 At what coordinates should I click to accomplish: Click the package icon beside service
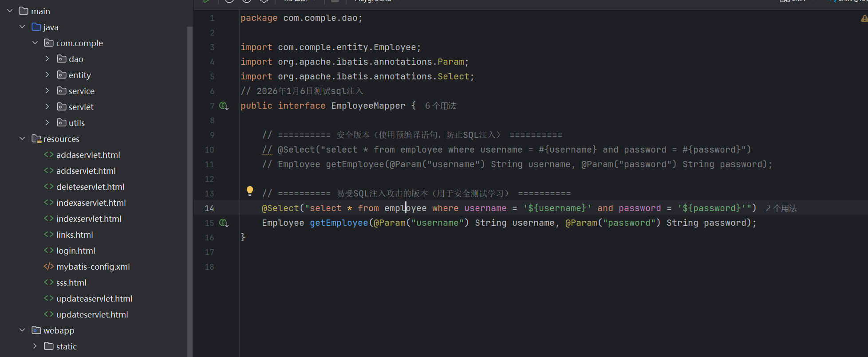62,91
